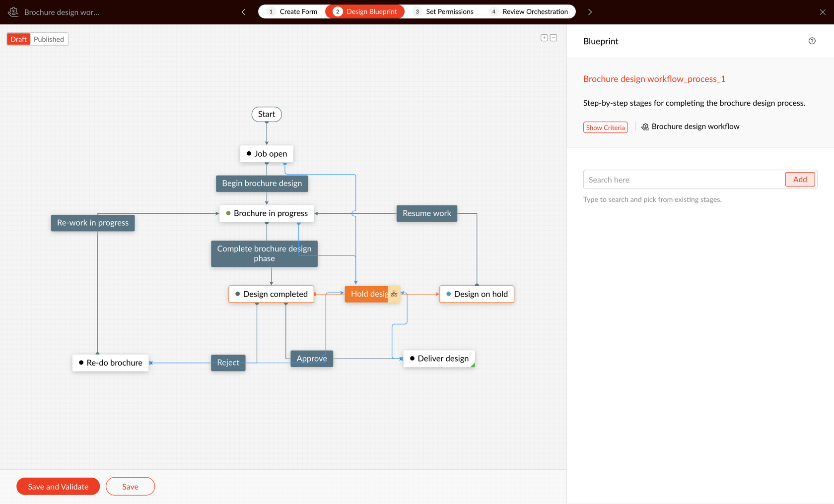The height and width of the screenshot is (504, 834).
Task: Open the help icon in the Blueprint panel
Action: [x=812, y=41]
